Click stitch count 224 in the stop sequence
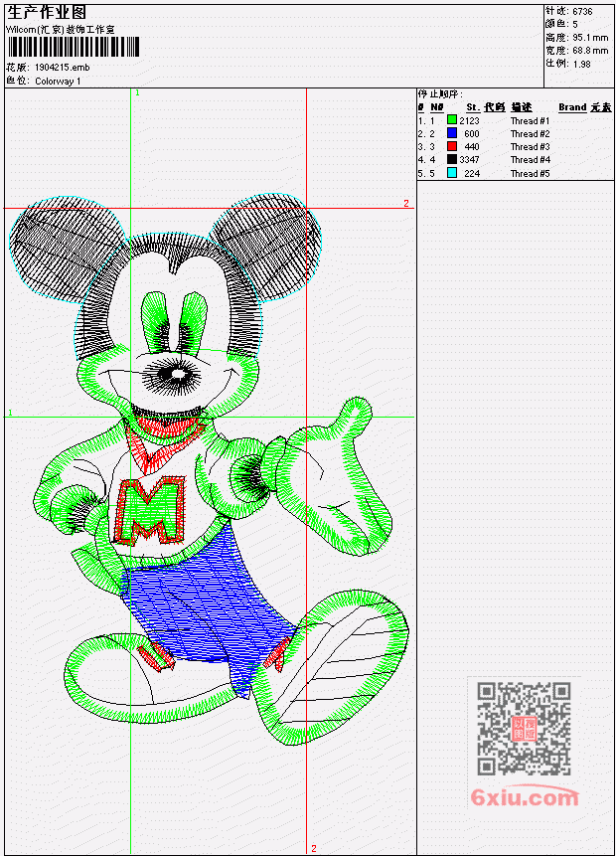 coord(472,174)
